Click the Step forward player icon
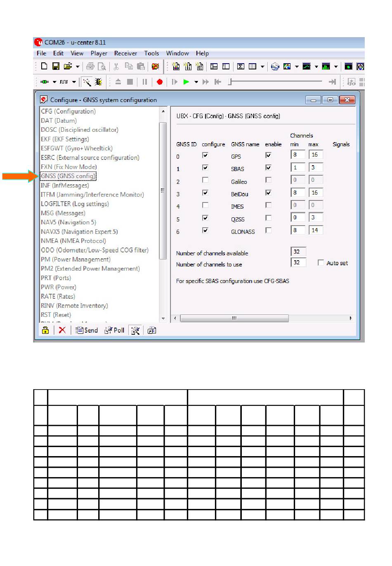Image resolution: width=392 pixels, height=566 pixels. pyautogui.click(x=175, y=82)
